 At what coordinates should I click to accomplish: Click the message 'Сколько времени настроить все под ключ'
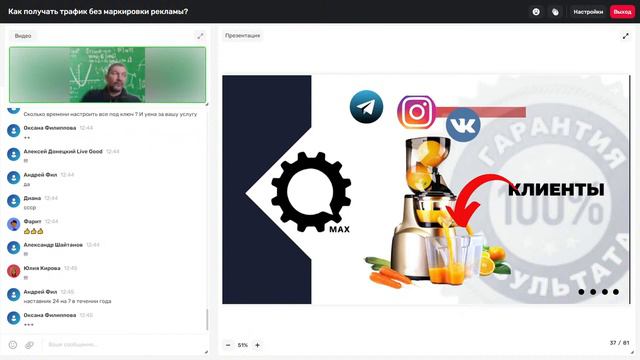click(110, 114)
